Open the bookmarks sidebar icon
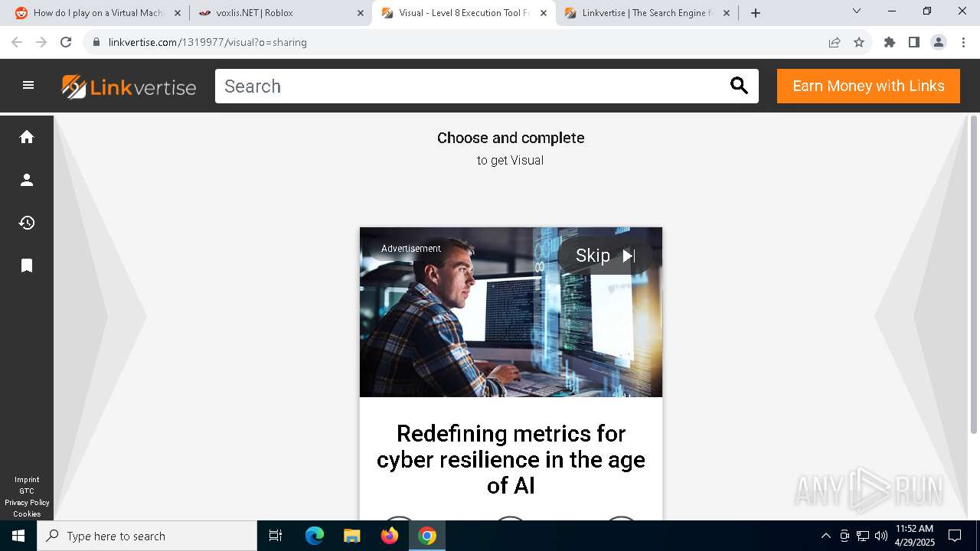The width and height of the screenshot is (980, 551). 27,266
